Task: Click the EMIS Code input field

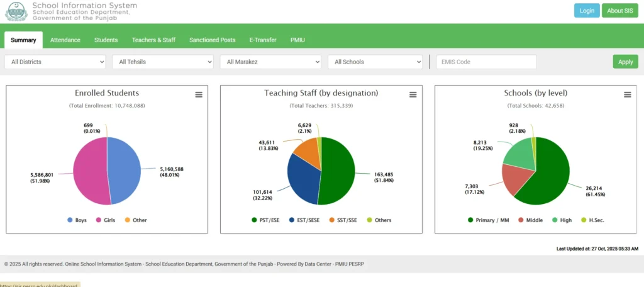Action: [x=486, y=62]
